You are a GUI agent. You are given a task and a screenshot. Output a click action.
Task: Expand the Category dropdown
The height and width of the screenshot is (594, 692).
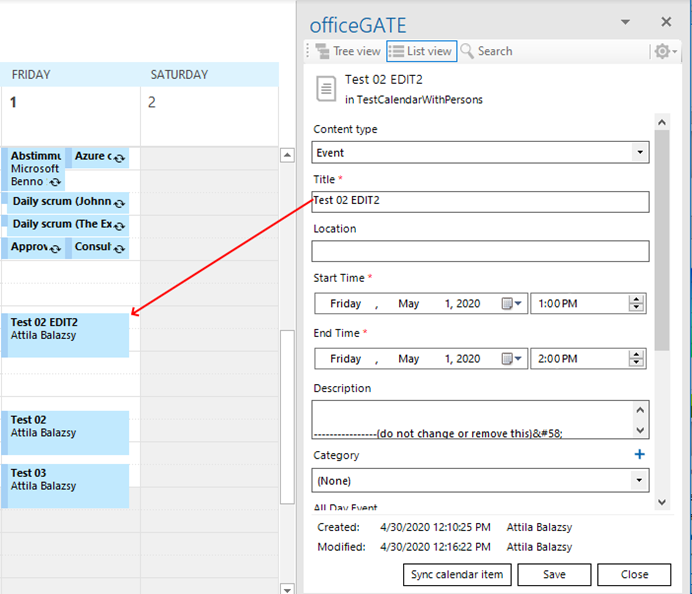tap(640, 481)
